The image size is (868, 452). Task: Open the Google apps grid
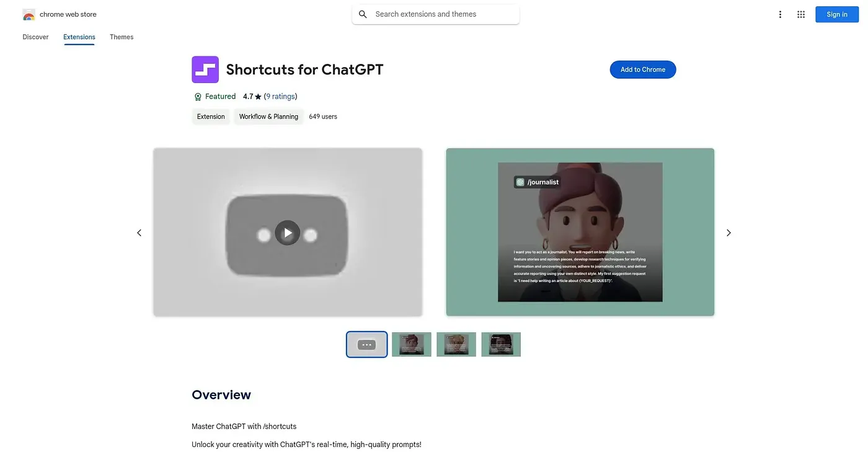coord(801,14)
